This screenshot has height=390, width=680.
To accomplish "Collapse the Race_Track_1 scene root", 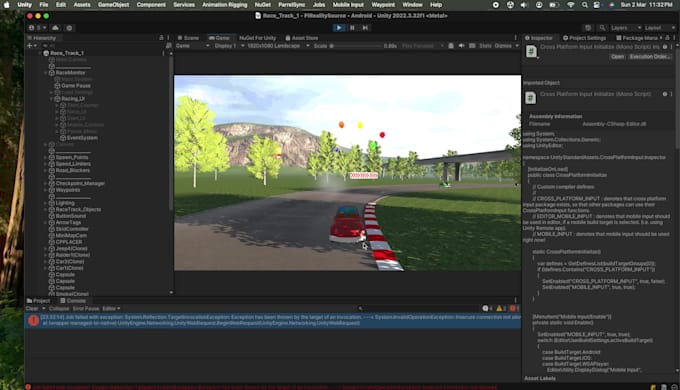I will coord(40,53).
